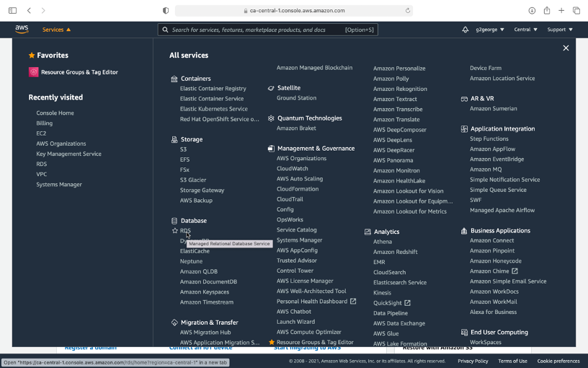The image size is (588, 368).
Task: Click the Safari privacy shield icon
Action: click(166, 11)
